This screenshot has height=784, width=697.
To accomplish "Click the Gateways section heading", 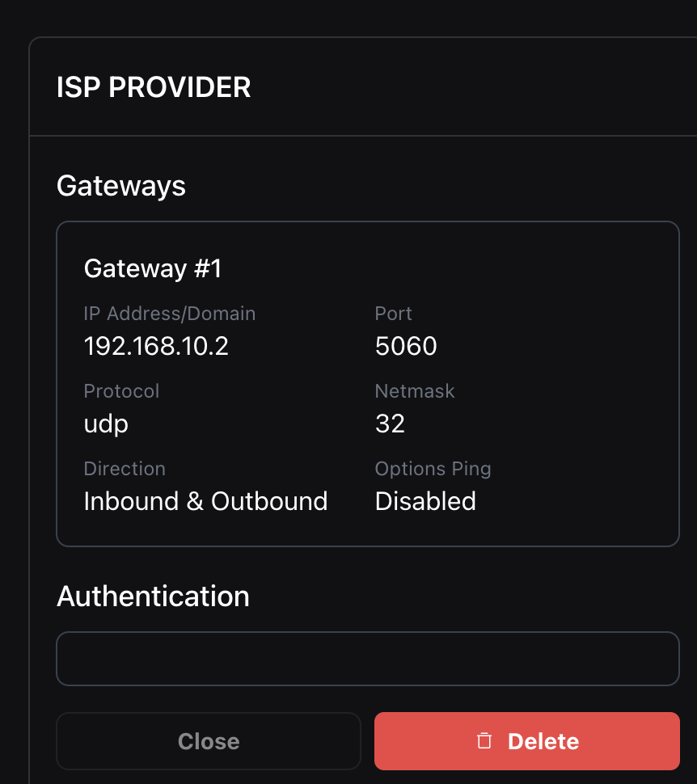I will pos(121,186).
